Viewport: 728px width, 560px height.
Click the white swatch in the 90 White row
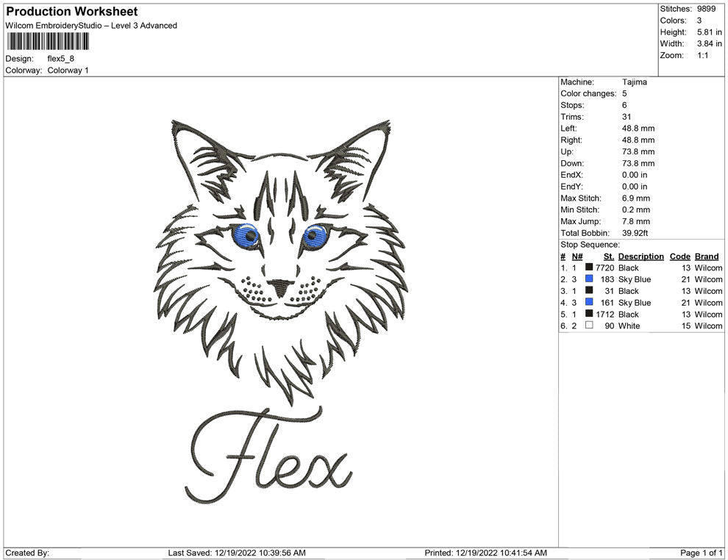point(589,325)
